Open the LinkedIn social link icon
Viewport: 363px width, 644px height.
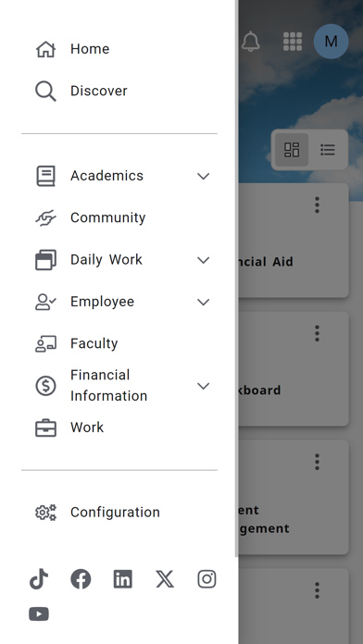(x=123, y=579)
